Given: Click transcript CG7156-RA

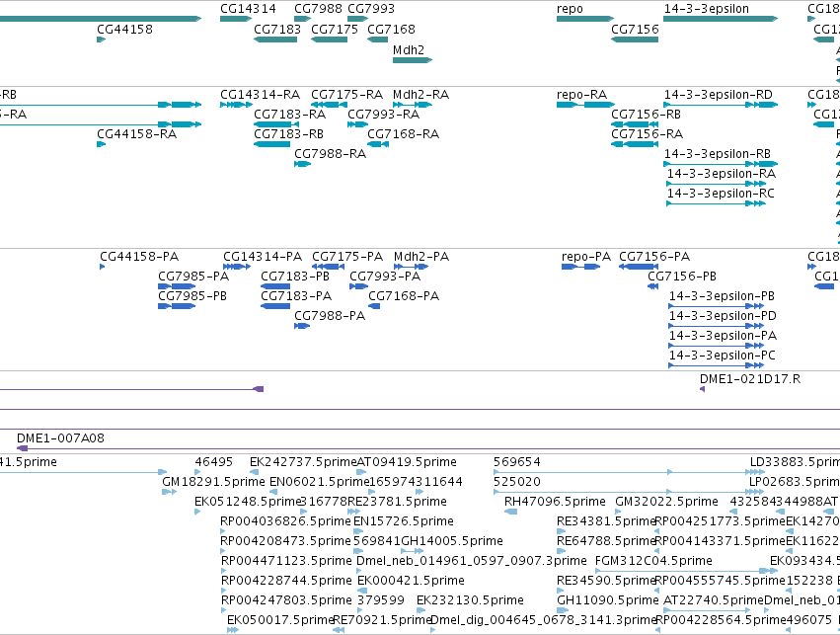Looking at the screenshot, I should pyautogui.click(x=635, y=144).
